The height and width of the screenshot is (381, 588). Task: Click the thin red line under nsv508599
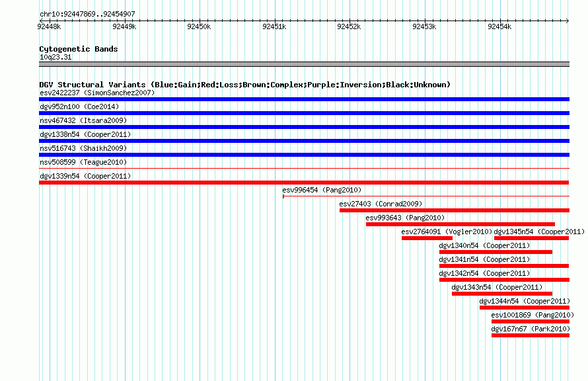(304, 168)
